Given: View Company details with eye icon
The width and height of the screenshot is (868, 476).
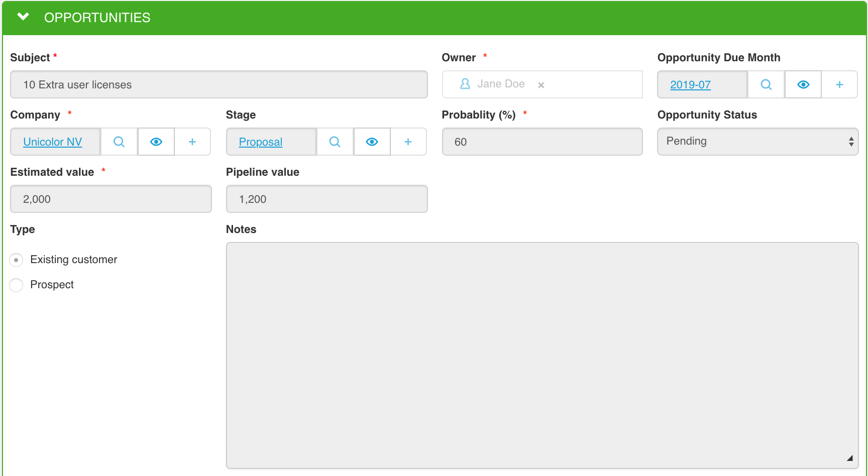Looking at the screenshot, I should tap(156, 142).
